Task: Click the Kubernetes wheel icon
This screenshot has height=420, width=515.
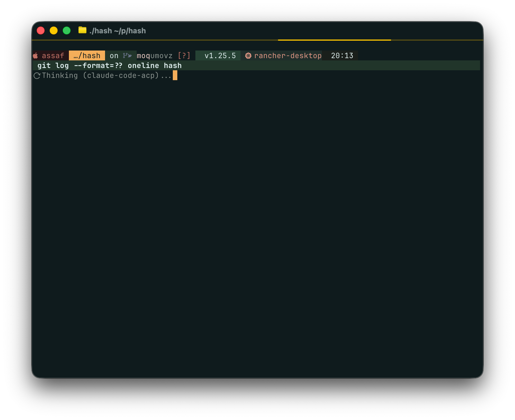Action: 248,56
